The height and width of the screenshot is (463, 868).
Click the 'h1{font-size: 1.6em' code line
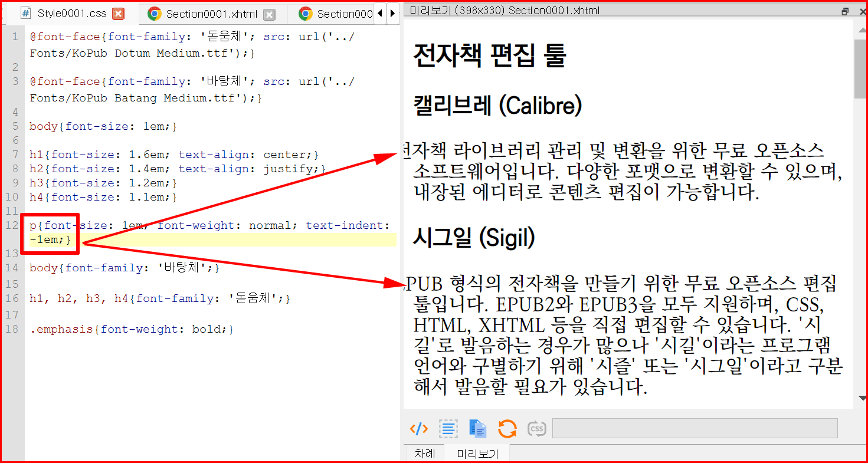point(174,155)
